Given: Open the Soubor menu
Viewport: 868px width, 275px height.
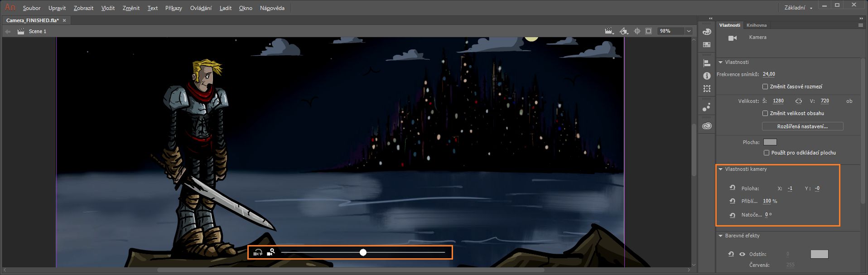Looking at the screenshot, I should point(32,8).
